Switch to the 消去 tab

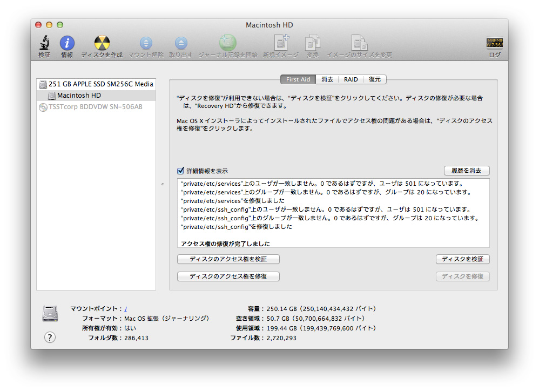click(x=327, y=79)
